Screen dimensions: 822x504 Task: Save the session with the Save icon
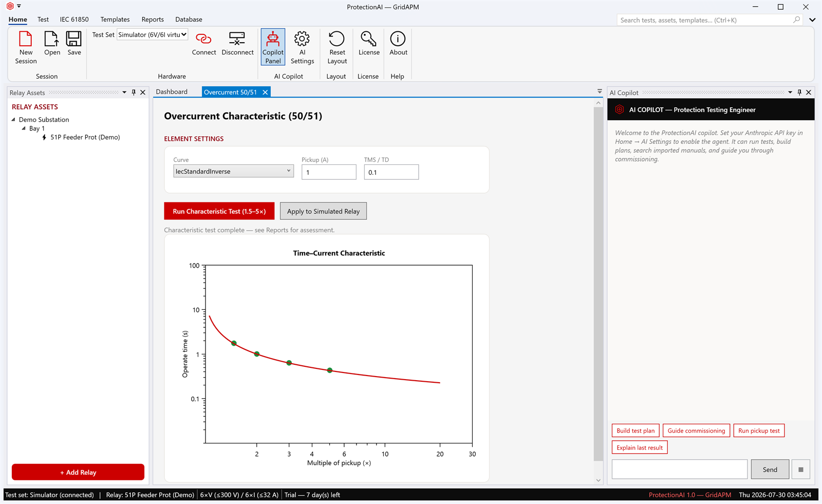[74, 44]
